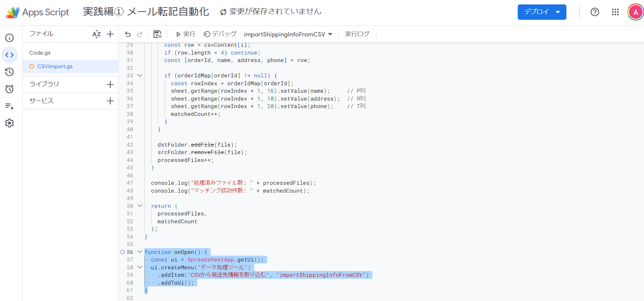Click the unsaved changes sync icon
644x301 pixels.
(223, 12)
